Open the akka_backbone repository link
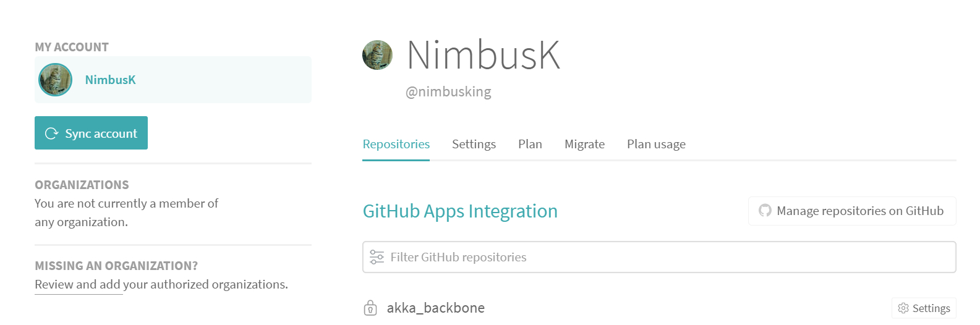The width and height of the screenshot is (980, 325). tap(435, 308)
